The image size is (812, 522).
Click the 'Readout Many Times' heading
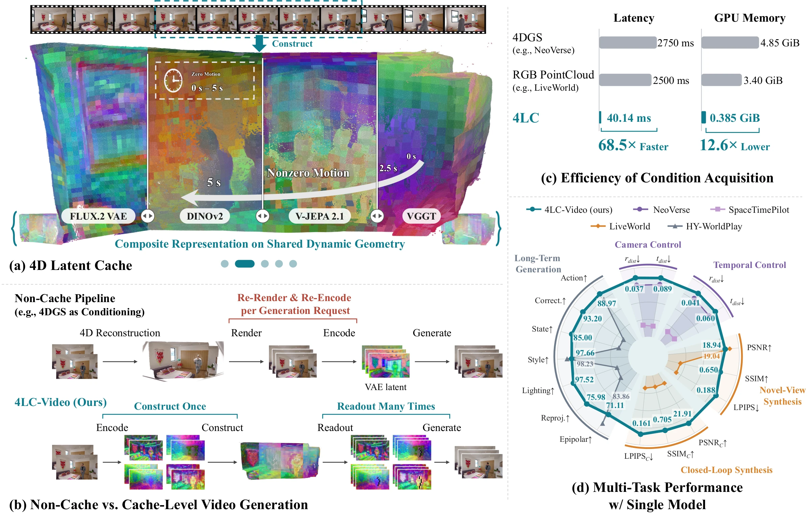(386, 406)
